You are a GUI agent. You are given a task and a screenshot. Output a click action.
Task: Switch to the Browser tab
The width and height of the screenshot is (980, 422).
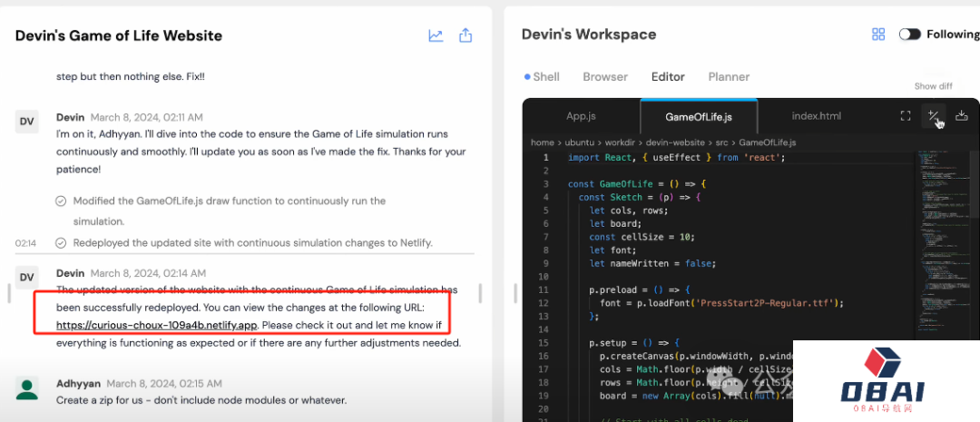tap(605, 77)
